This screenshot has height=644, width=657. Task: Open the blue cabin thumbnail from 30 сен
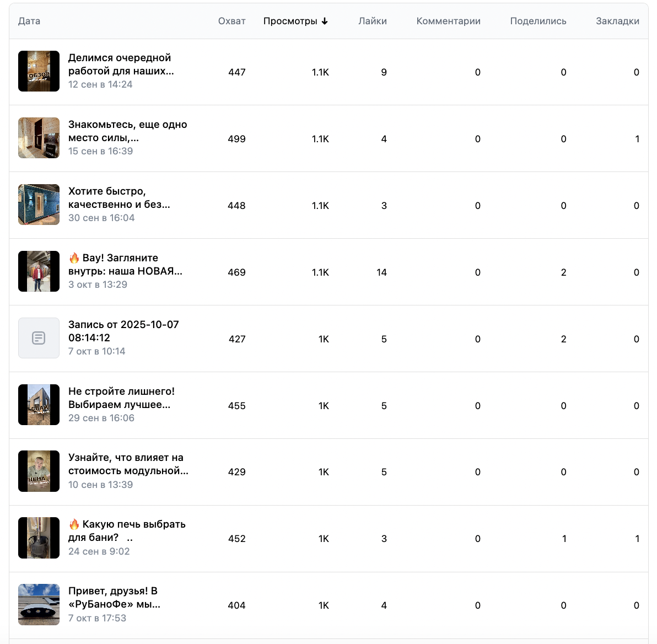pyautogui.click(x=39, y=205)
